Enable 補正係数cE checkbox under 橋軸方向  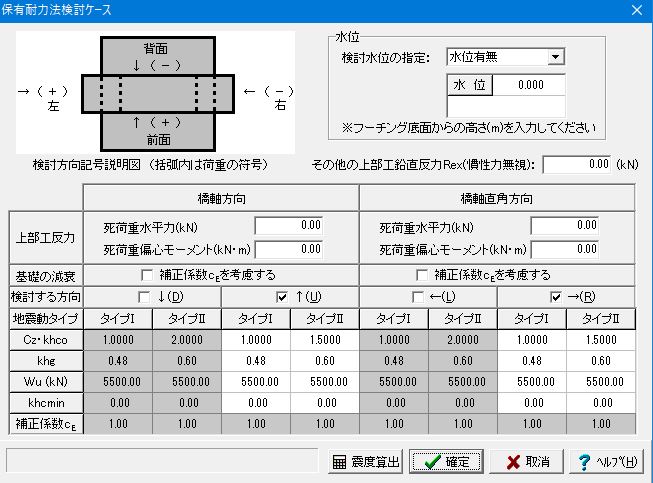[x=147, y=275]
